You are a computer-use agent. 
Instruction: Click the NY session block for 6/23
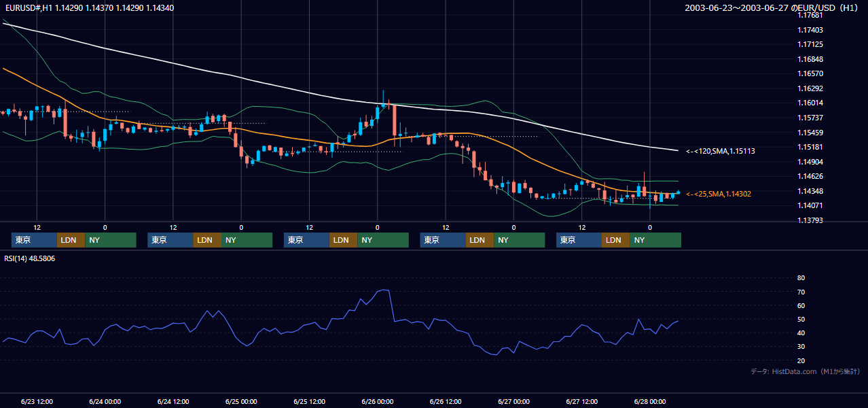[111, 240]
